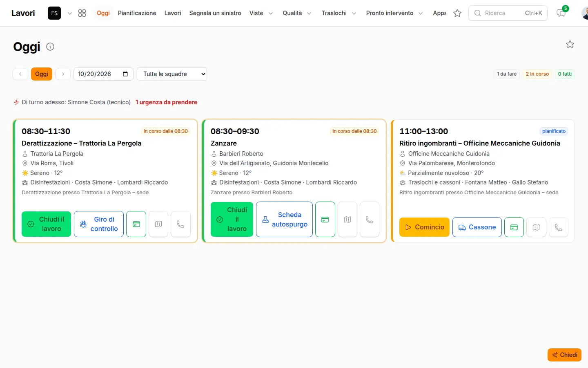Open the Pianificazione tab
This screenshot has height=368, width=588.
tap(137, 13)
